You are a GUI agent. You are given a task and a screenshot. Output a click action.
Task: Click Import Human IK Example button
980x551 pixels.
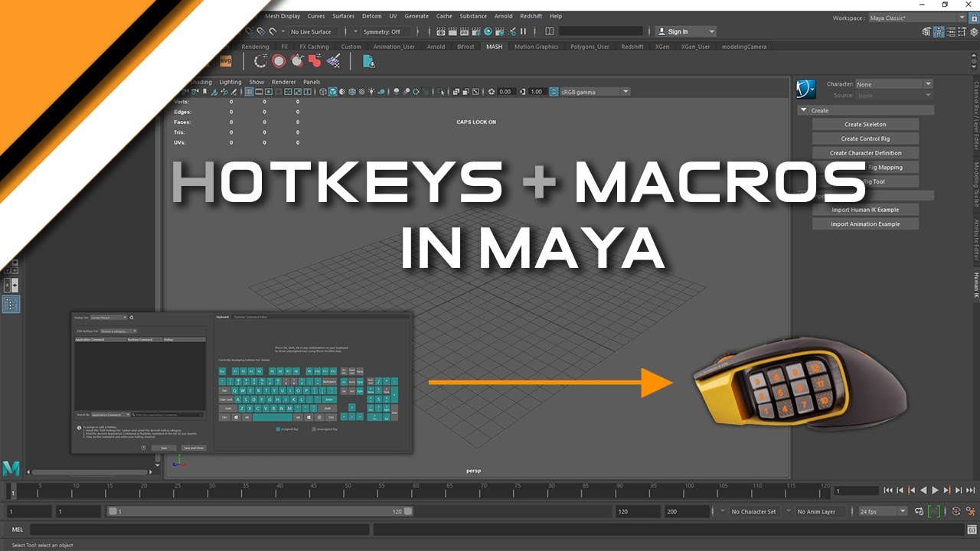click(x=865, y=210)
